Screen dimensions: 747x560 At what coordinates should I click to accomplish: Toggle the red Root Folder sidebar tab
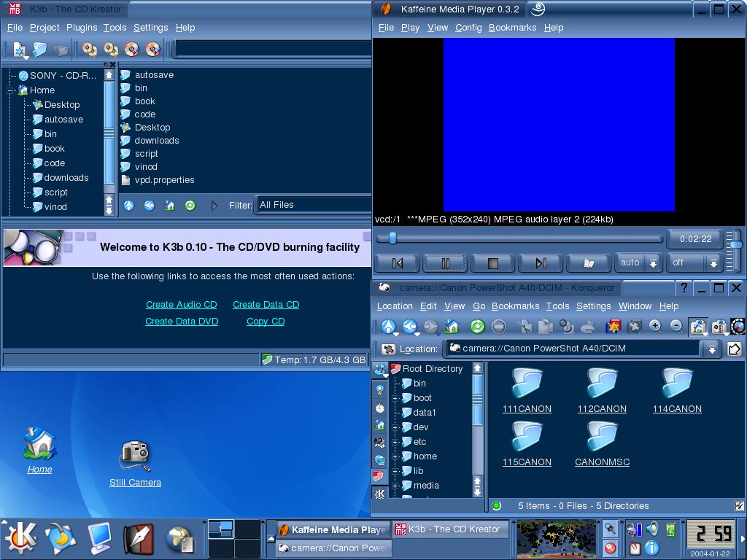(x=380, y=476)
